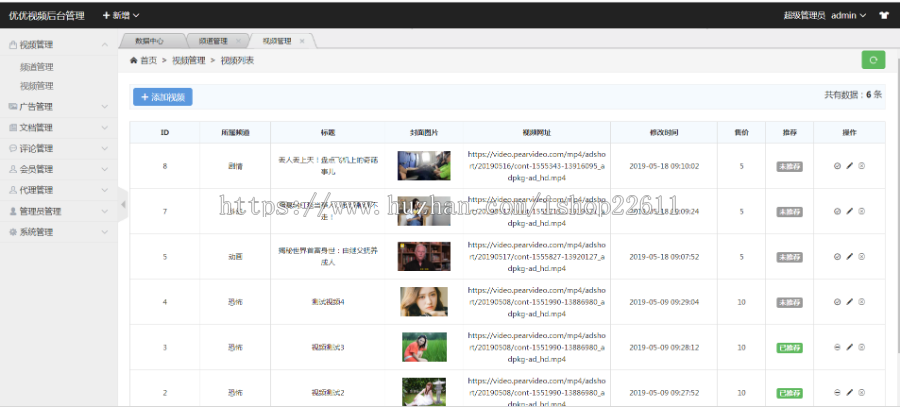Click the green refresh button
The width and height of the screenshot is (900, 407).
(873, 60)
